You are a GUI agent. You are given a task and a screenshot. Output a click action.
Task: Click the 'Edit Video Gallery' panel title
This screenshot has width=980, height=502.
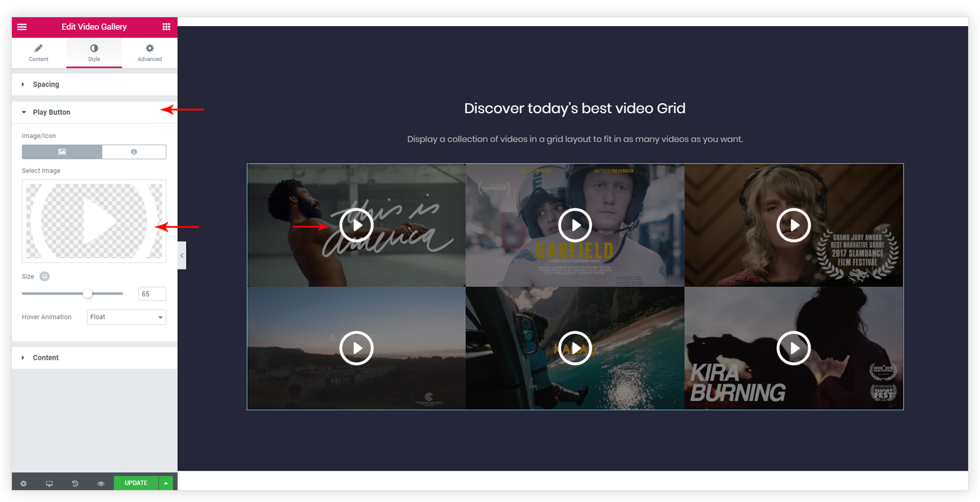point(94,27)
